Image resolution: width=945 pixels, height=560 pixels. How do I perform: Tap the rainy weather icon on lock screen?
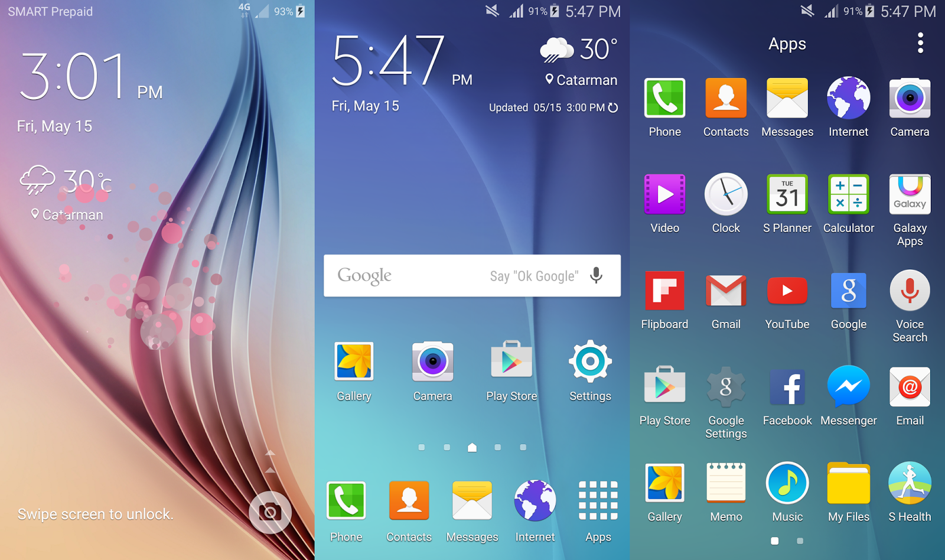[37, 180]
